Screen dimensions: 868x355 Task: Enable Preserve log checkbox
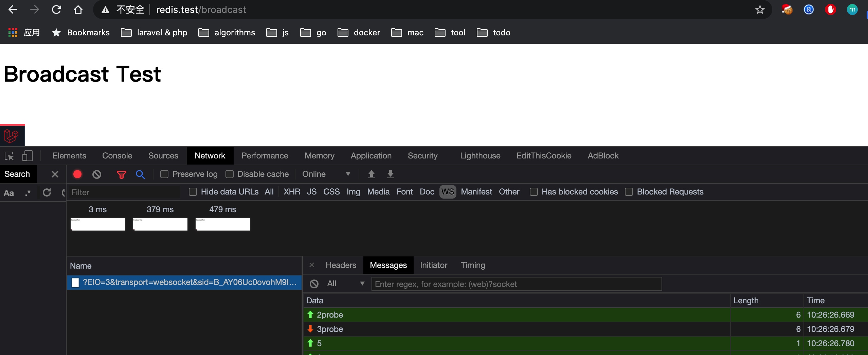[x=164, y=174]
